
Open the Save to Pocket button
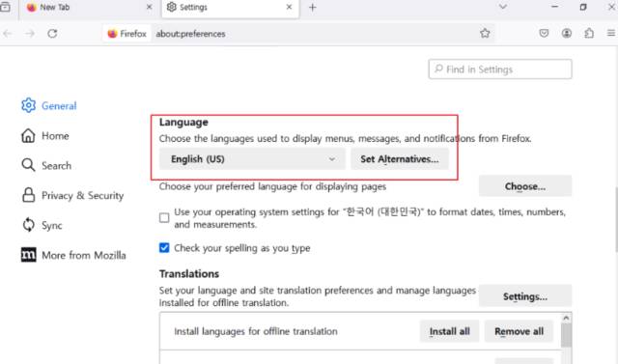click(544, 34)
